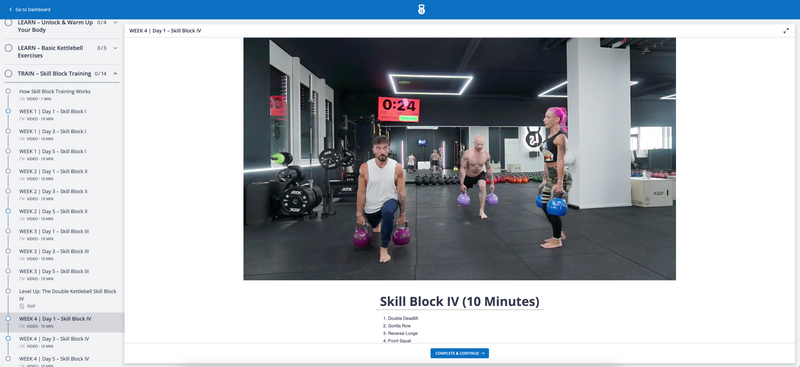The image size is (800, 367).
Task: Click video icon under WEEK 2 Day 3
Action: tap(22, 199)
